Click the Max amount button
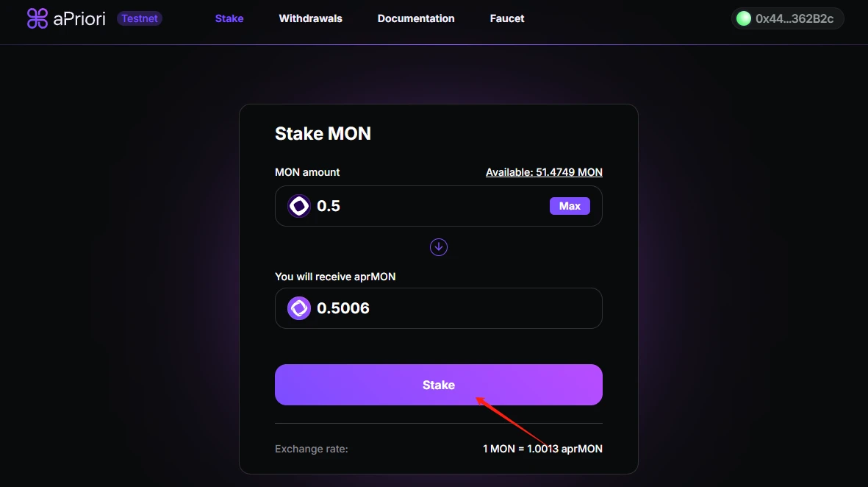 pos(570,206)
